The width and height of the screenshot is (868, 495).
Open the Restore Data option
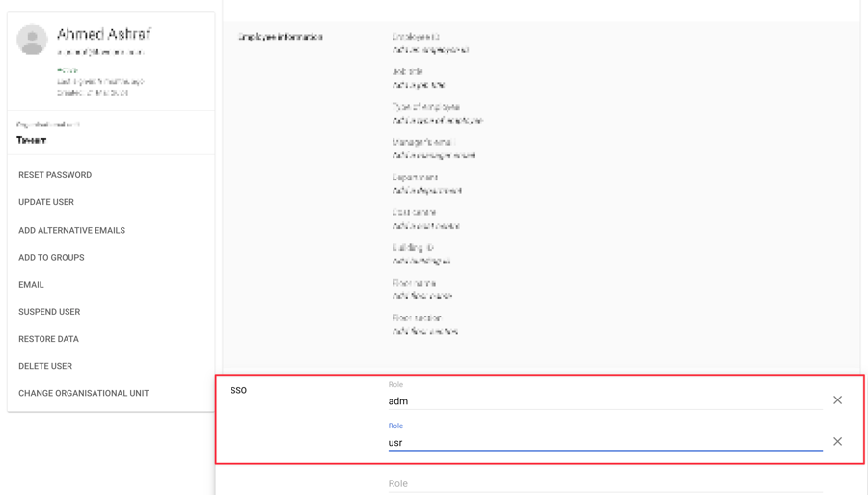coord(48,339)
